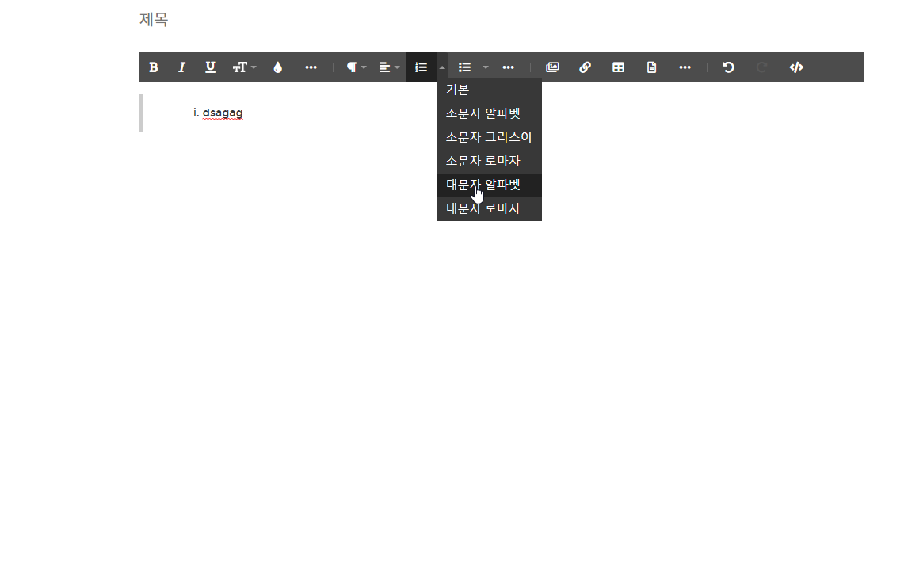908x588 pixels.
Task: Choose 소문자 알파벳 list style
Action: pyautogui.click(x=490, y=113)
